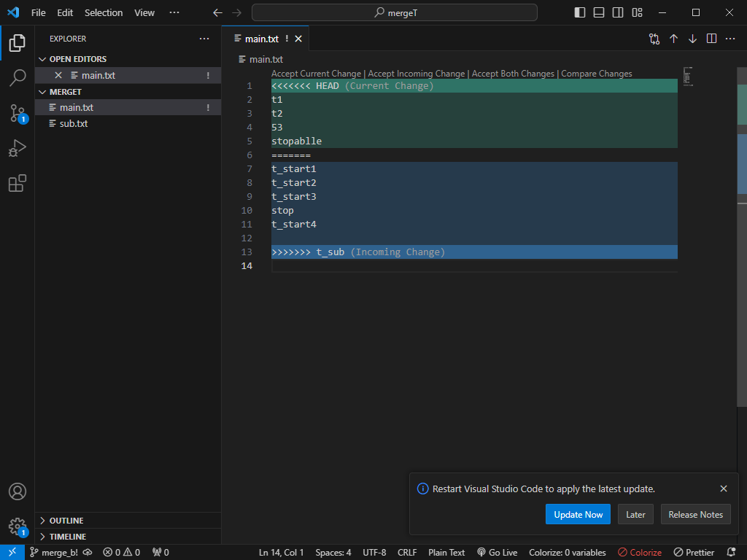
Task: Collapse the Open Editors section
Action: click(128, 59)
